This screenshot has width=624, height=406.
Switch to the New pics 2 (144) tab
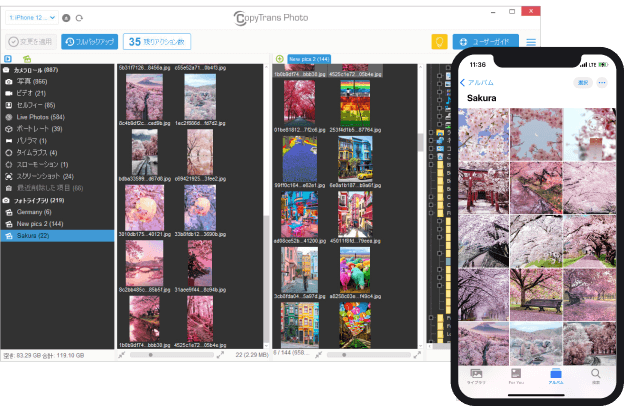click(x=309, y=59)
